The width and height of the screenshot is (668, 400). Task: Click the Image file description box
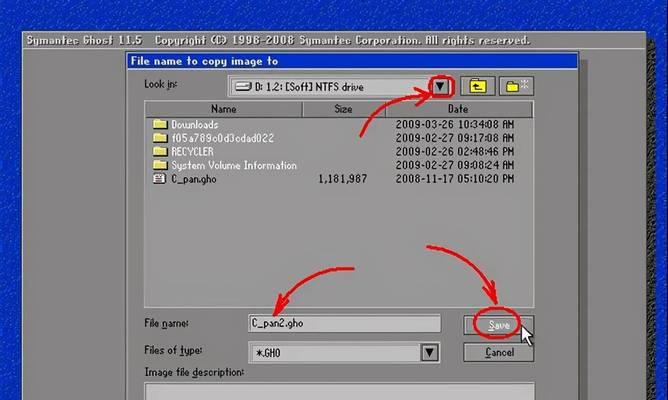point(339,392)
